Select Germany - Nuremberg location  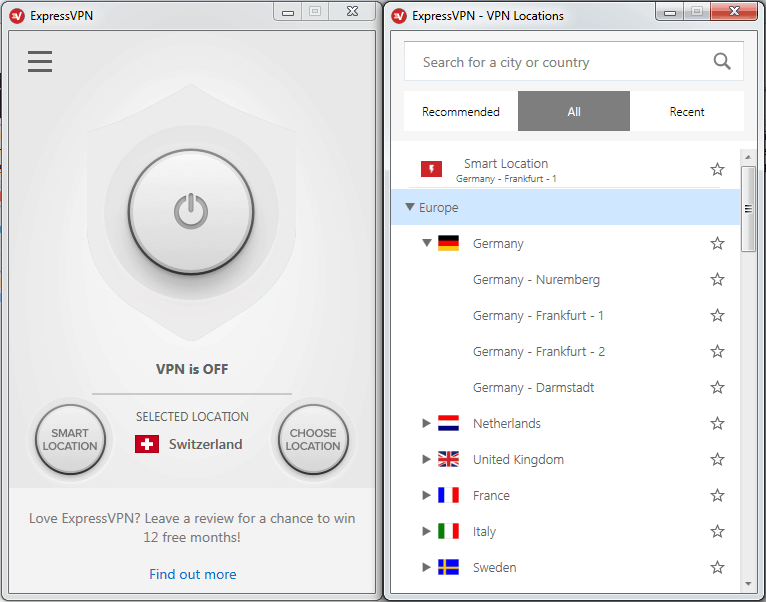click(x=566, y=280)
